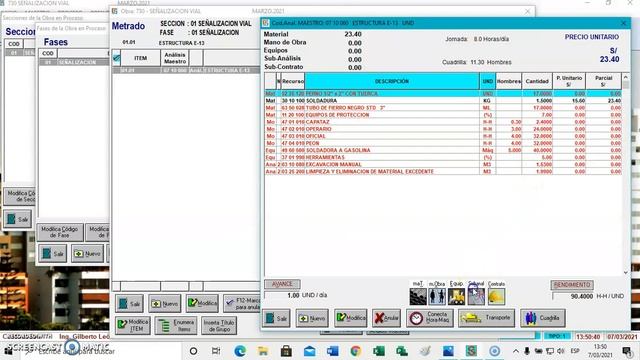Select the HERRAMIENTAS equipment row
The width and height of the screenshot is (640, 360).
pyautogui.click(x=443, y=157)
